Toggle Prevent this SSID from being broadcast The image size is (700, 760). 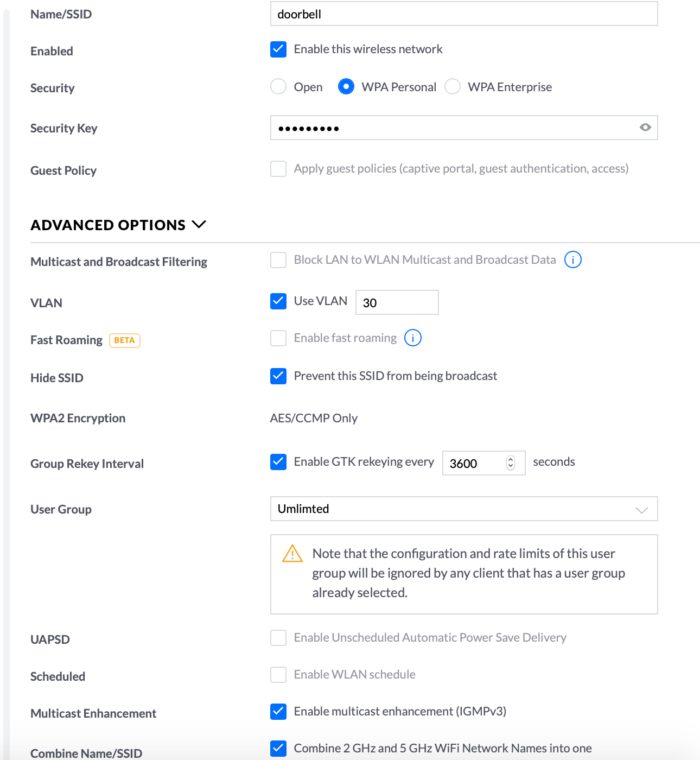pyautogui.click(x=278, y=376)
